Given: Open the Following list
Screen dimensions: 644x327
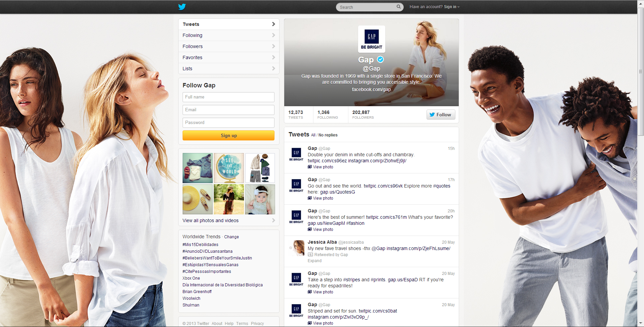Looking at the screenshot, I should pos(229,35).
